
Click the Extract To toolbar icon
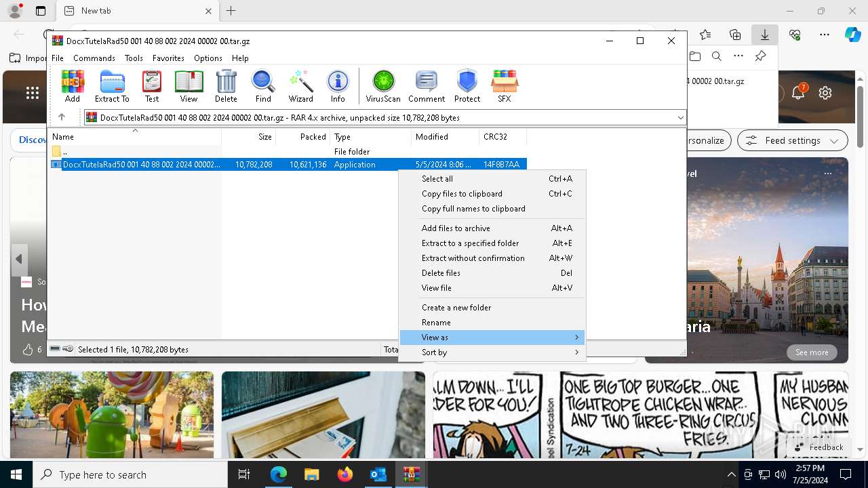point(112,86)
